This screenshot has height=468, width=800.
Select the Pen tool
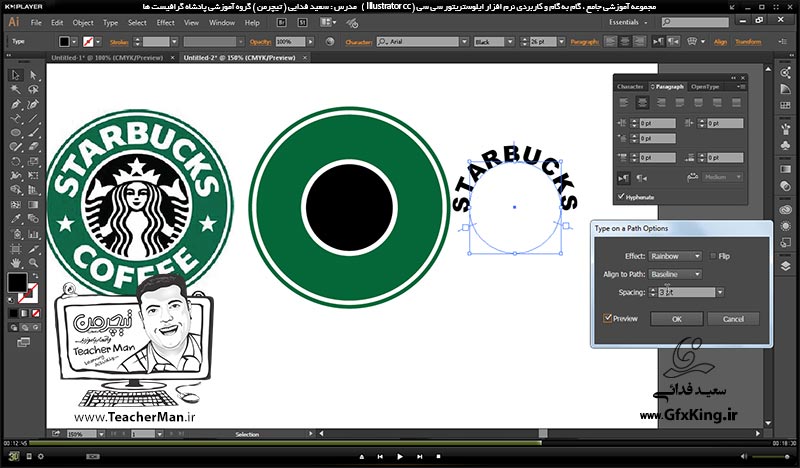pyautogui.click(x=16, y=104)
